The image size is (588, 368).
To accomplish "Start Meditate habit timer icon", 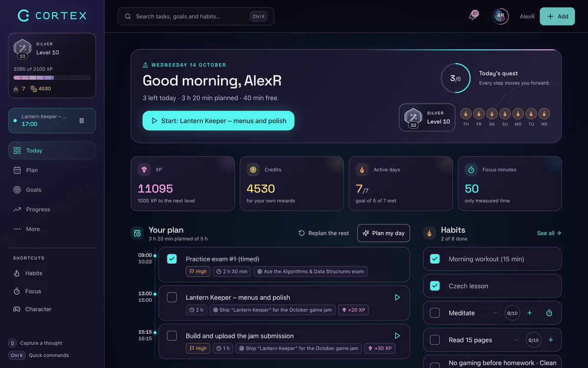I will coord(549,313).
